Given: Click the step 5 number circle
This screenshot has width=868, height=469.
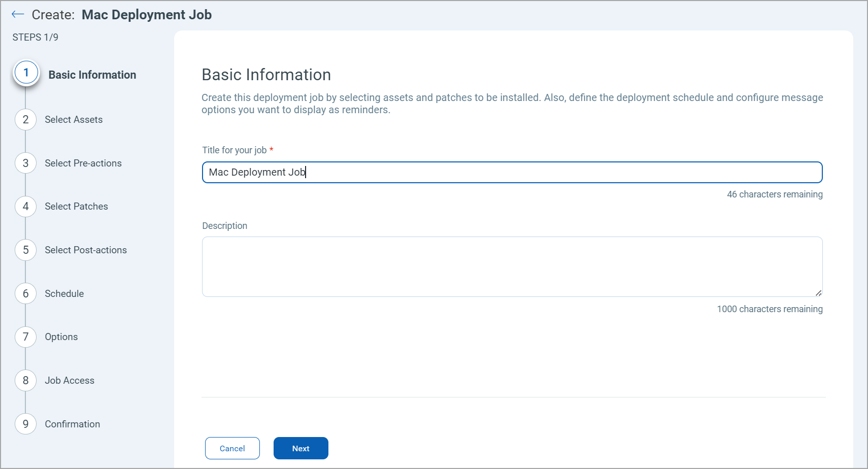Looking at the screenshot, I should (25, 250).
